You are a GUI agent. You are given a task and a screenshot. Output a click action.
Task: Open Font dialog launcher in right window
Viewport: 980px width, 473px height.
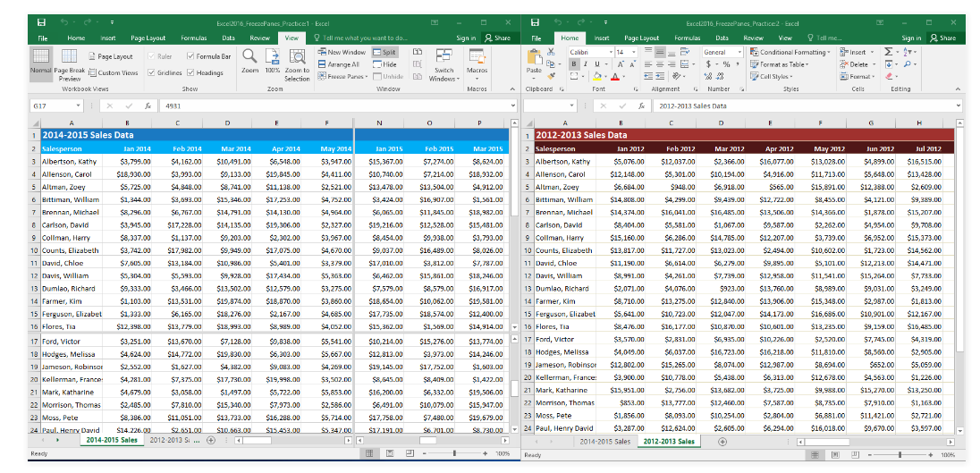(637, 89)
